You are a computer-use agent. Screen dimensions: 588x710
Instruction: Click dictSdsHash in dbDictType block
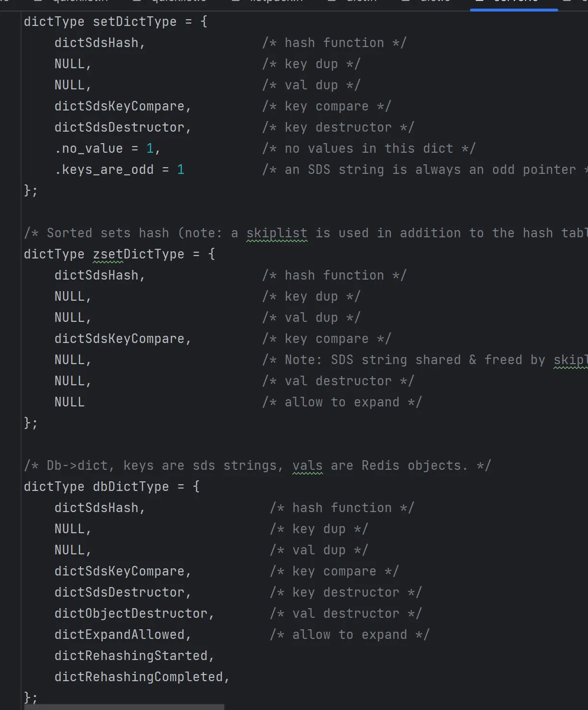tap(96, 508)
